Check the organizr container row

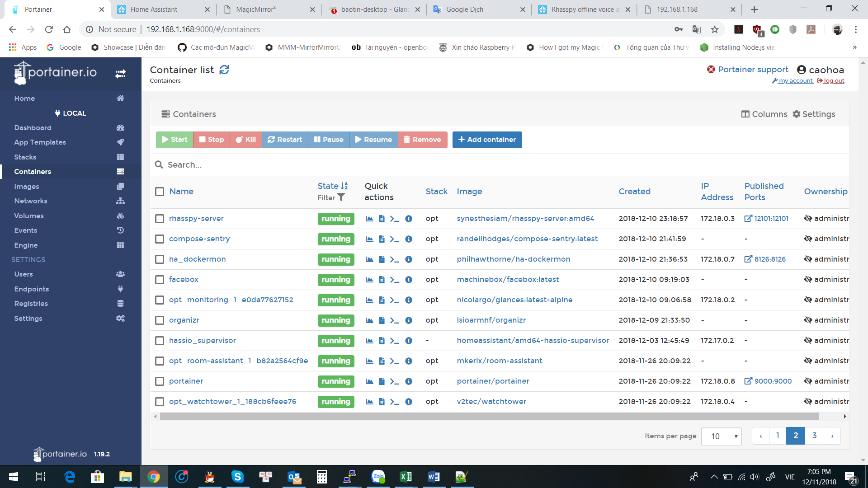159,320
